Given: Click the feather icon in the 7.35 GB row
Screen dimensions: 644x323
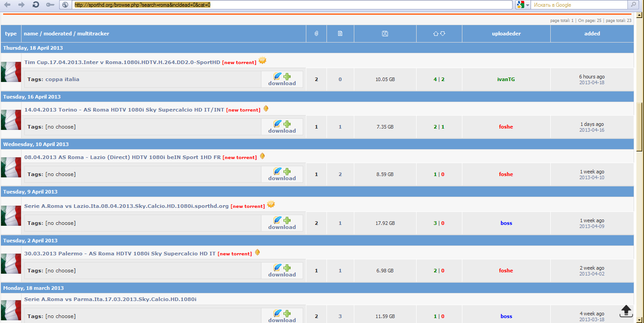Looking at the screenshot, I should (278, 124).
